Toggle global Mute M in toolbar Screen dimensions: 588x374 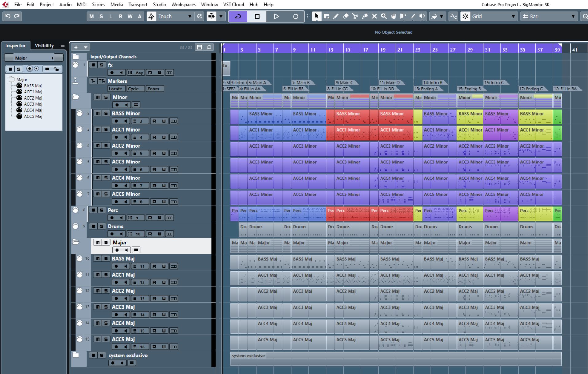tap(92, 16)
